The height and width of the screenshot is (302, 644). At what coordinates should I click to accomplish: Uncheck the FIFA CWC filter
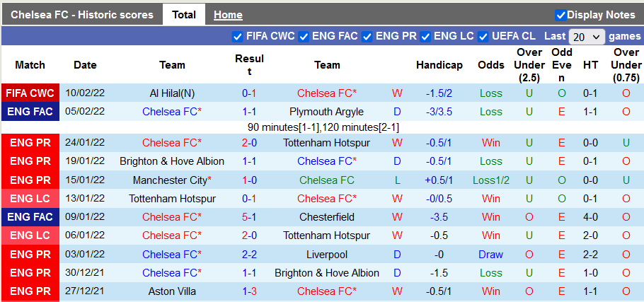(237, 36)
